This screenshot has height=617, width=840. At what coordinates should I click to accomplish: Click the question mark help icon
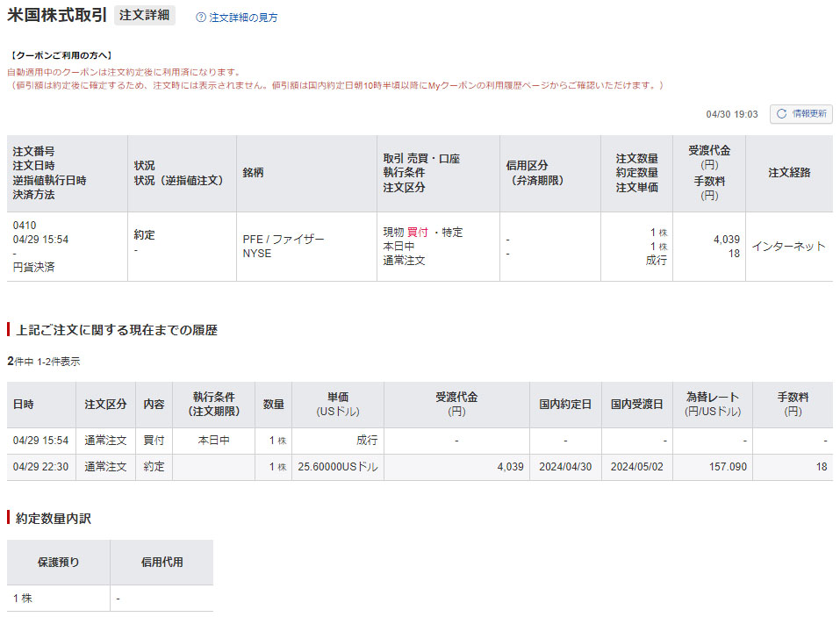(x=201, y=17)
